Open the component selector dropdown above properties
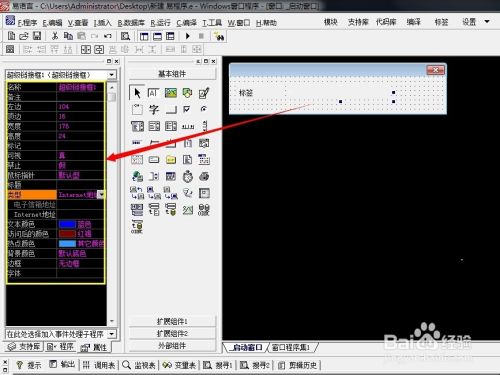The height and width of the screenshot is (375, 500). click(112, 75)
